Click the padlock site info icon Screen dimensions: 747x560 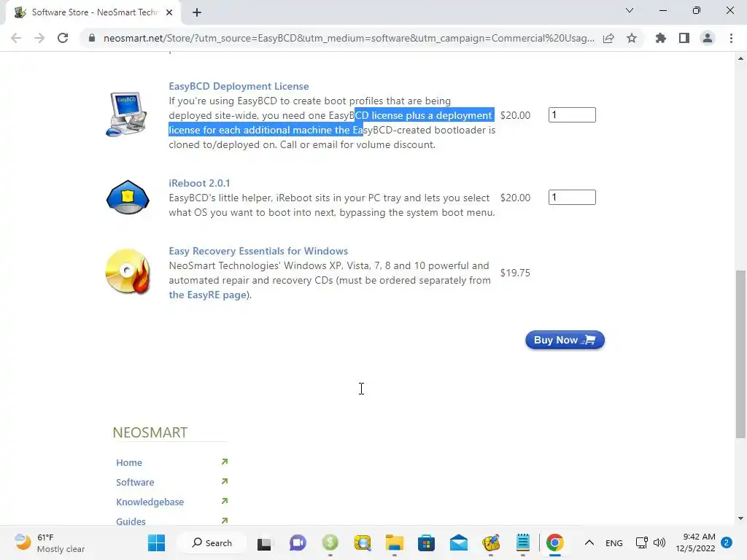point(92,38)
